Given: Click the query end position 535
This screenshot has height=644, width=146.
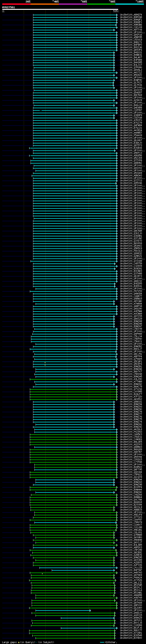Looking at the screenshot, I should 115,11.
